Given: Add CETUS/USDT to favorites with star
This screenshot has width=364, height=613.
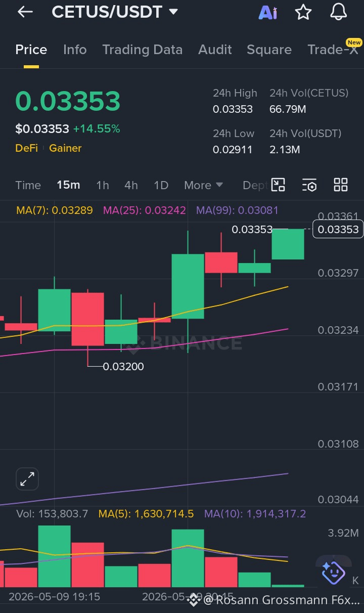Looking at the screenshot, I should pyautogui.click(x=303, y=12).
